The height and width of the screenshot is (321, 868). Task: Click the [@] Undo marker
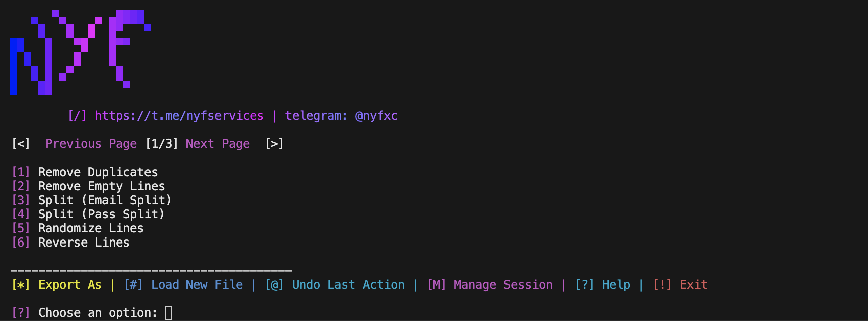click(274, 285)
